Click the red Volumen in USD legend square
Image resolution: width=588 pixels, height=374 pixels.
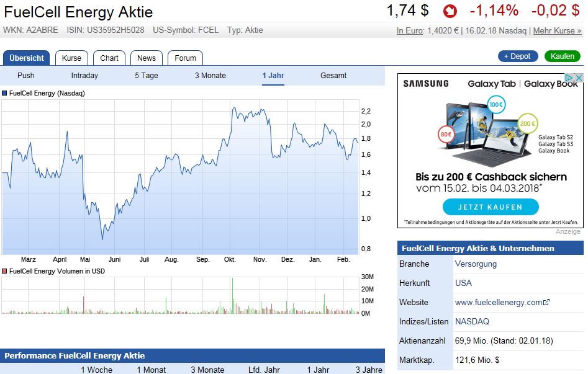click(x=5, y=271)
